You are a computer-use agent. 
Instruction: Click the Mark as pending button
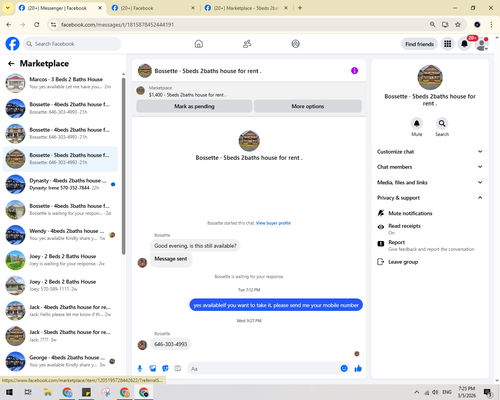coord(194,106)
